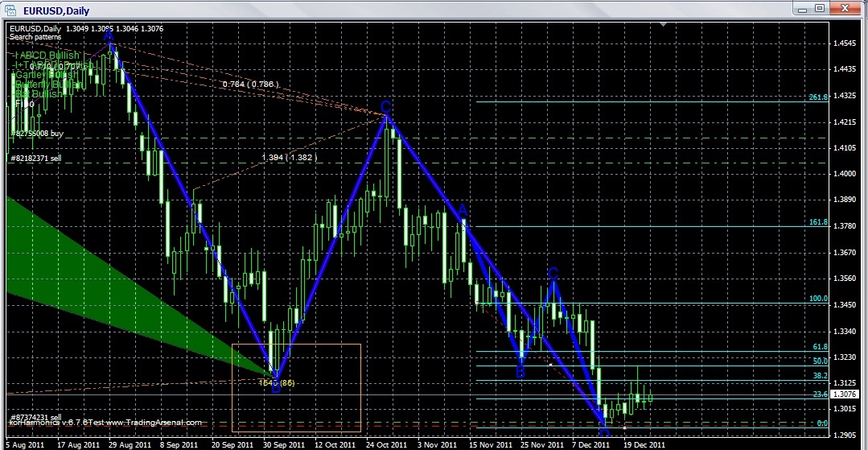Select the Gartley Bullish pattern label
Viewport: 868px width, 450px height.
pyautogui.click(x=47, y=75)
